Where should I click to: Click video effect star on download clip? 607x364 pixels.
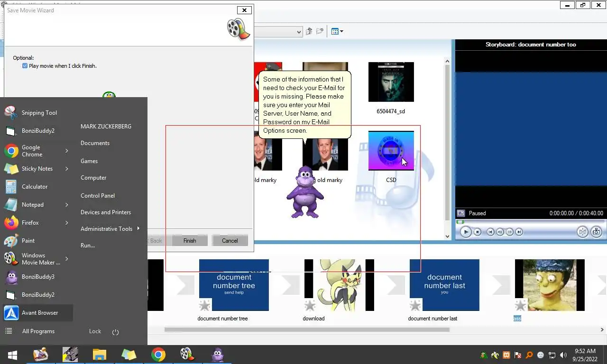tap(310, 305)
